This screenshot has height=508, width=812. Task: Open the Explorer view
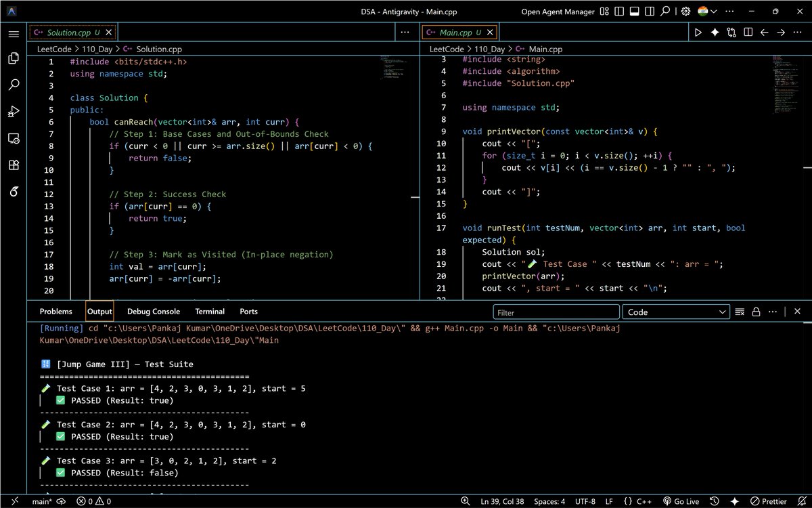point(14,59)
